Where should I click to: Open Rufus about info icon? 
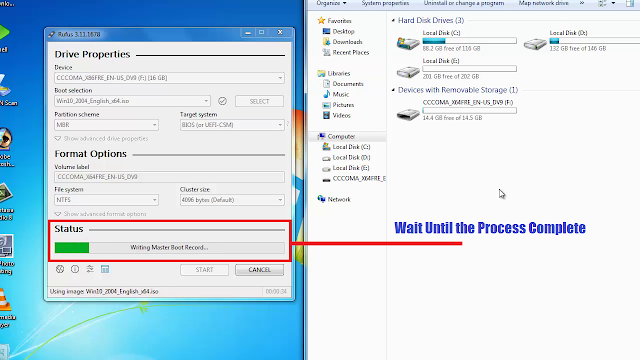(75, 269)
